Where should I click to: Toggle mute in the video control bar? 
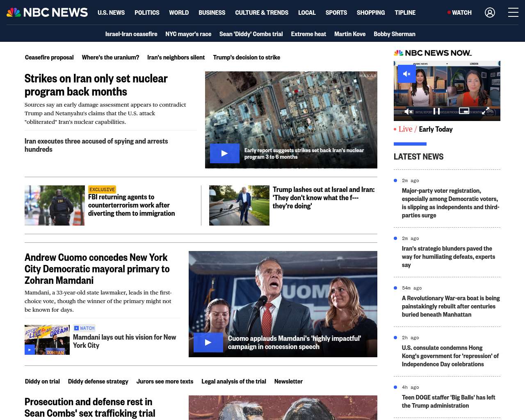(409, 111)
